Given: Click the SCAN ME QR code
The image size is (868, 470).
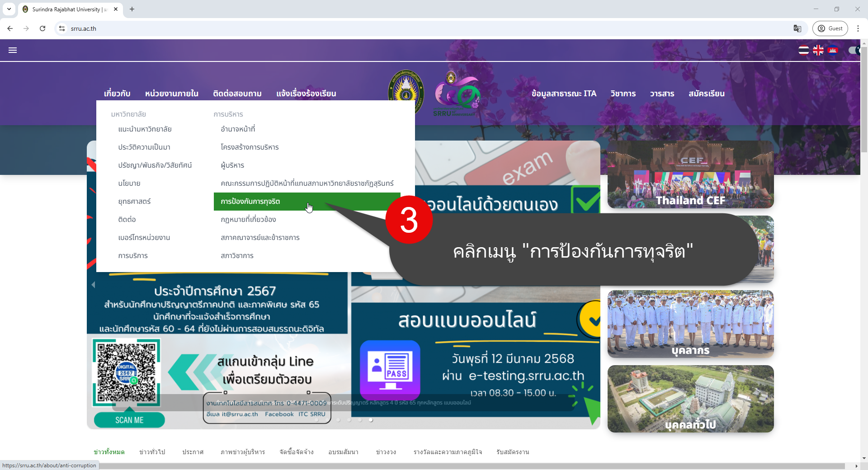Looking at the screenshot, I should (x=126, y=372).
